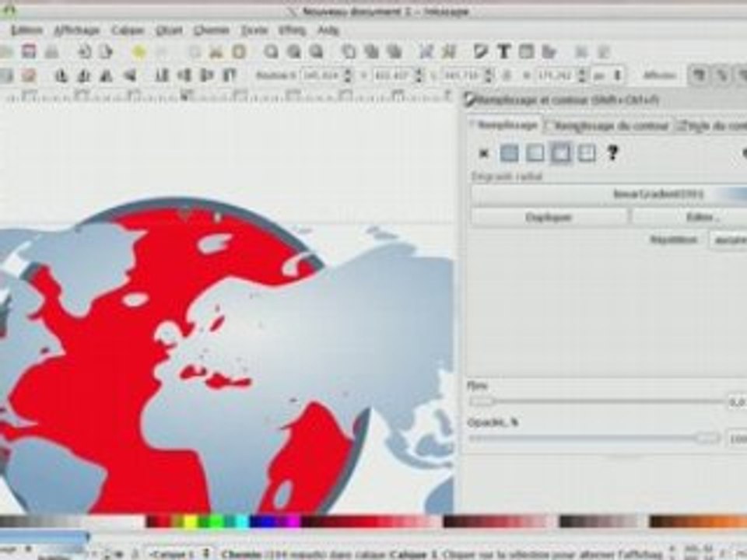Click the width value spinner arrows

click(x=488, y=75)
